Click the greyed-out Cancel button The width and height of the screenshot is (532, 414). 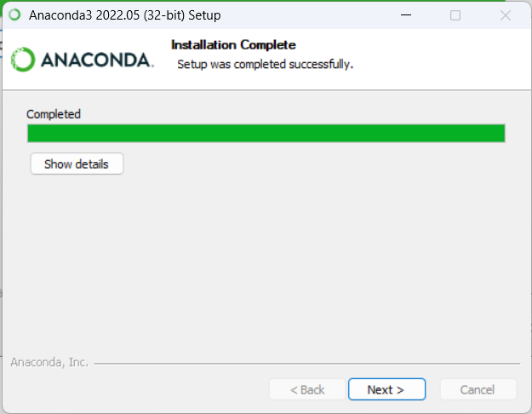(x=478, y=389)
